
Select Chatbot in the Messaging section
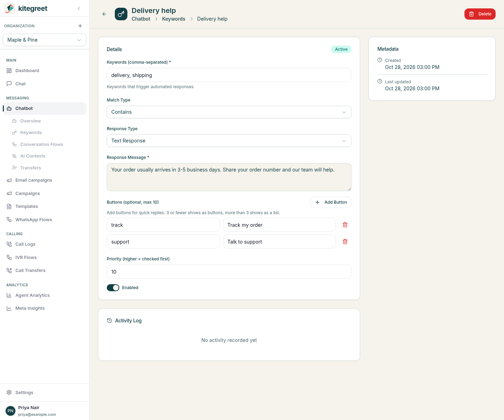[x=44, y=108]
